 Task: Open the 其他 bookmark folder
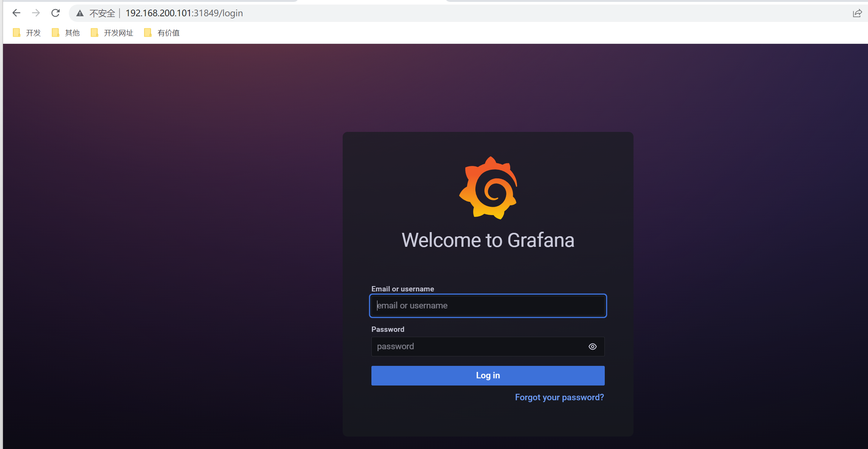66,33
